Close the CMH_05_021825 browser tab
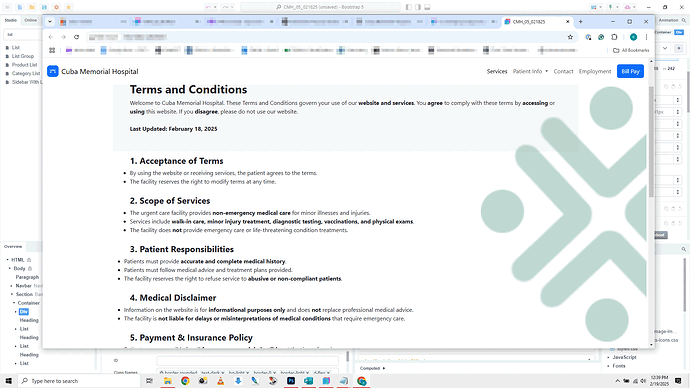 click(568, 22)
